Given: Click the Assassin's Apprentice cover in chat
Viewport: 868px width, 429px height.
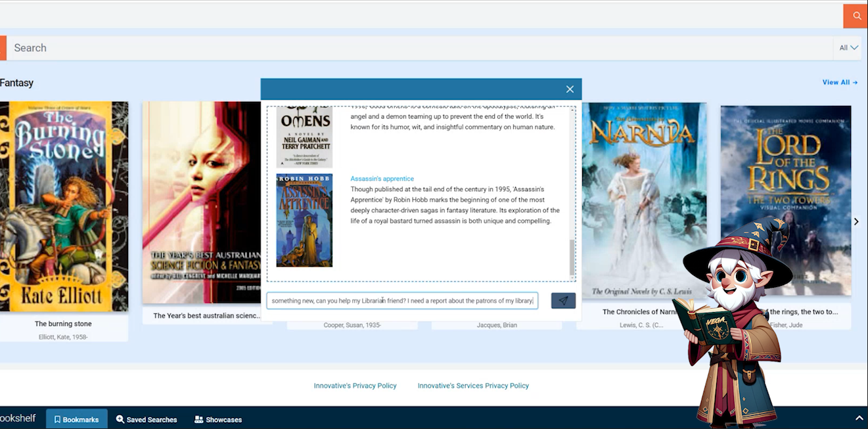Looking at the screenshot, I should [304, 220].
